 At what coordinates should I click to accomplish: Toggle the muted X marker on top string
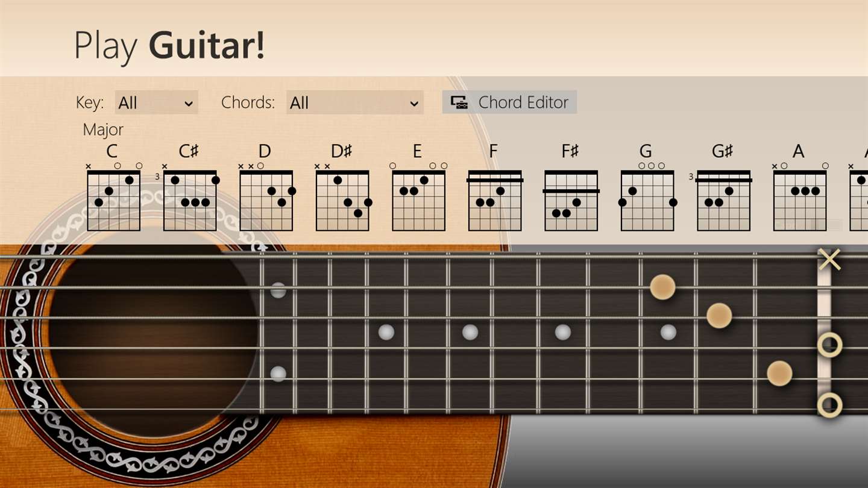[x=830, y=260]
